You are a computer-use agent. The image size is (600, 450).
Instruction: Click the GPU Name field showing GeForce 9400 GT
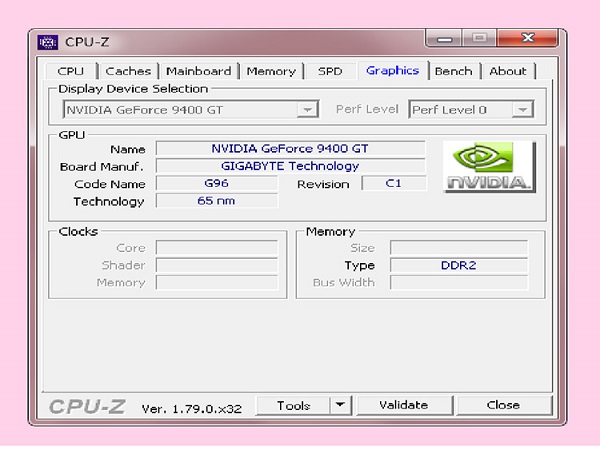point(290,149)
